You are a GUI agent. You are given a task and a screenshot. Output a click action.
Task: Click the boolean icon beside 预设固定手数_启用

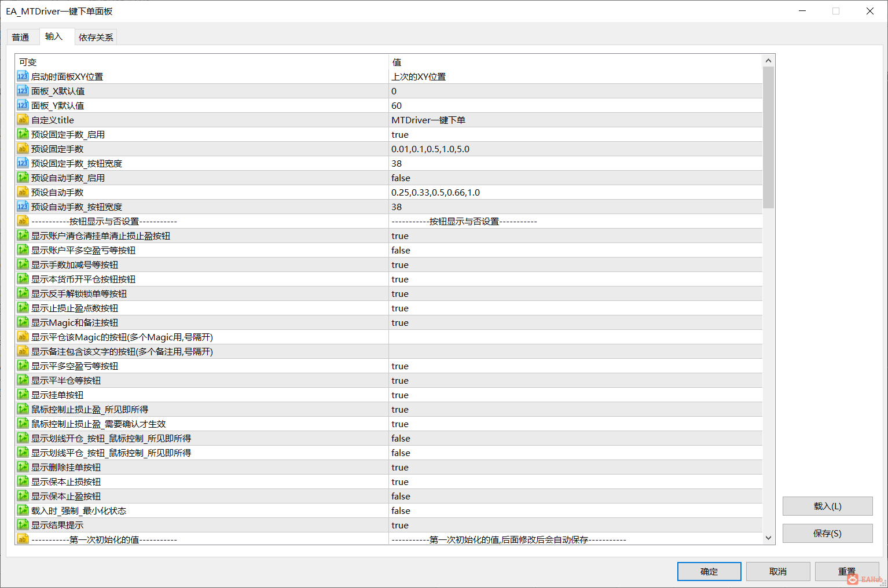[x=23, y=134]
